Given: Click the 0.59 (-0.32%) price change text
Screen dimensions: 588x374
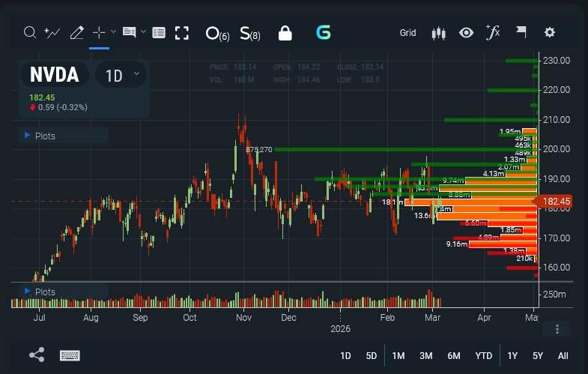Looking at the screenshot, I should [63, 107].
